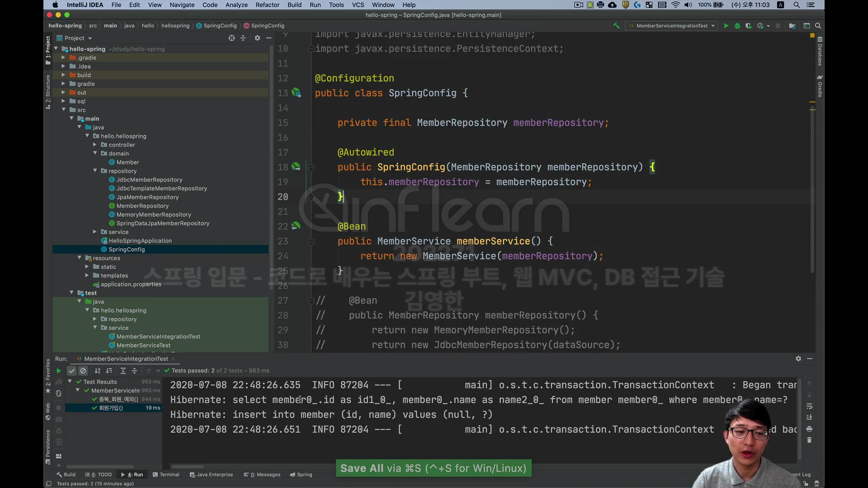Image resolution: width=868 pixels, height=488 pixels.
Task: Print the console output using the printer icon
Action: coord(809,429)
